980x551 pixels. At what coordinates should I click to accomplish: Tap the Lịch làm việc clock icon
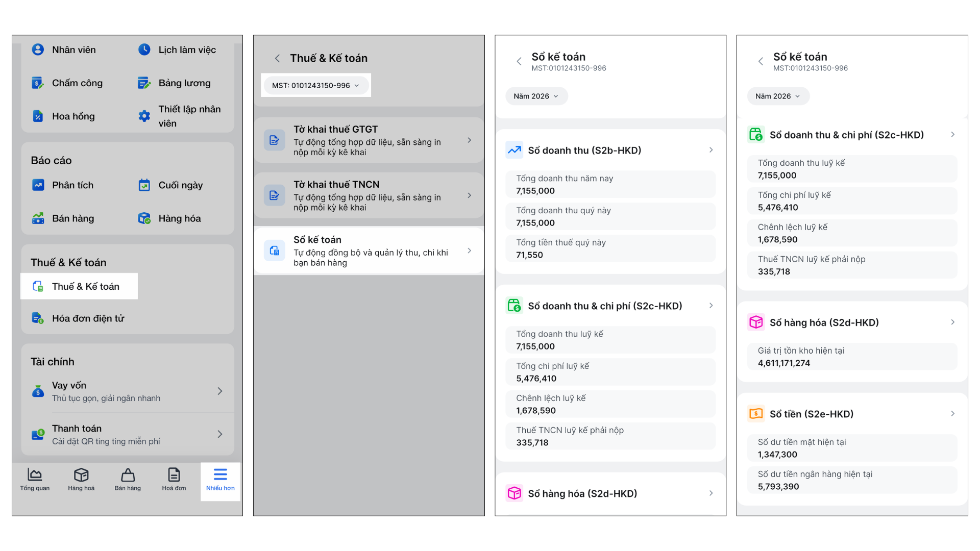(144, 50)
